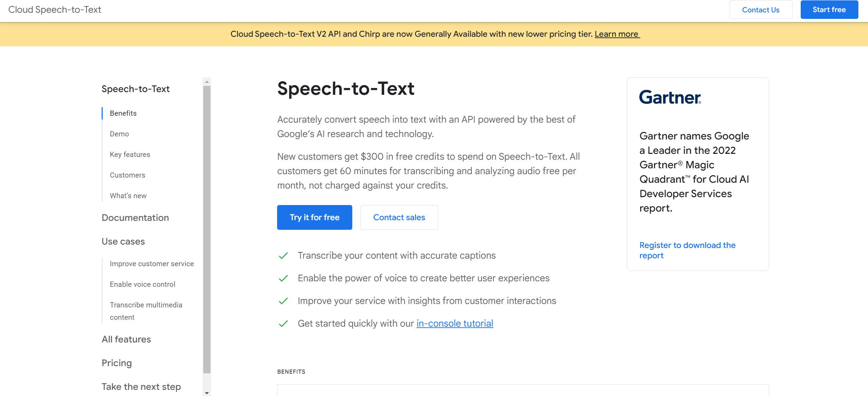Select Customers in the left navigation
This screenshot has height=396, width=868.
point(127,175)
